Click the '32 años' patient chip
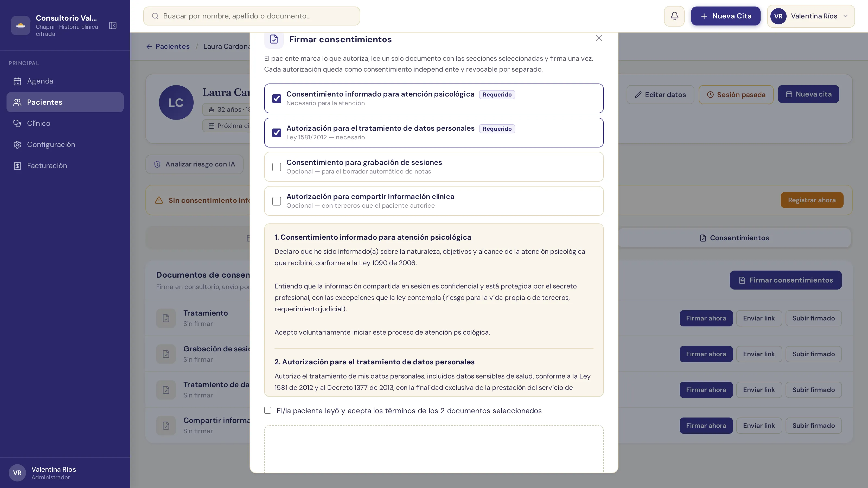868x488 pixels. (x=226, y=110)
